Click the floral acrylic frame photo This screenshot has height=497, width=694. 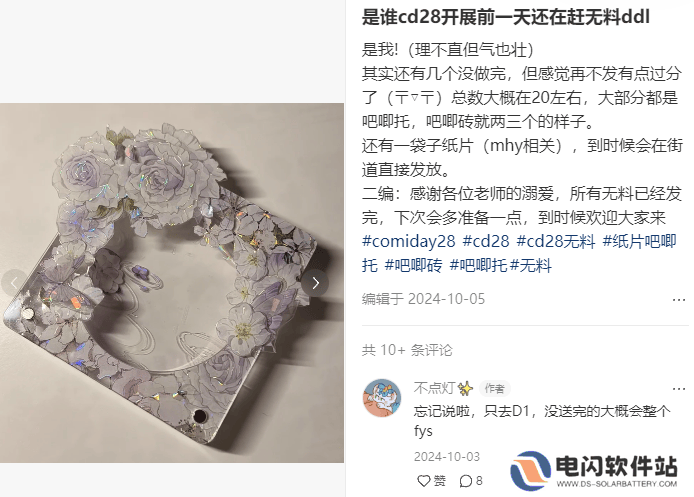[172, 283]
